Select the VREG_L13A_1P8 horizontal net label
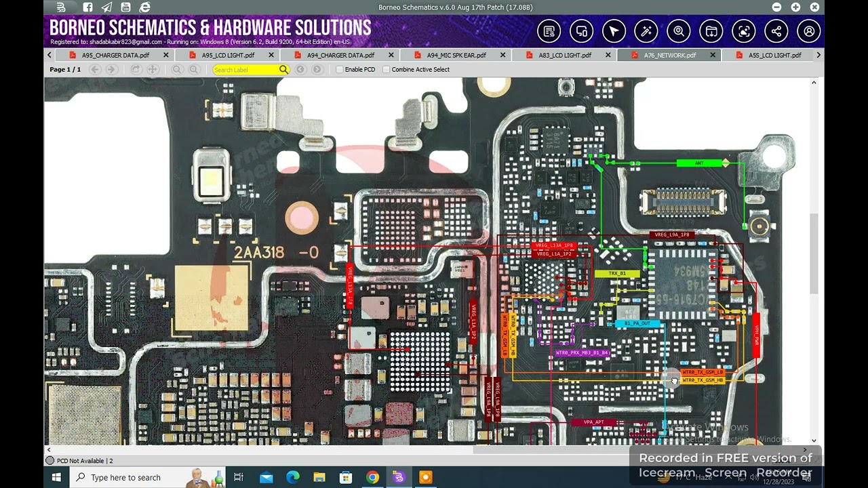 554,245
